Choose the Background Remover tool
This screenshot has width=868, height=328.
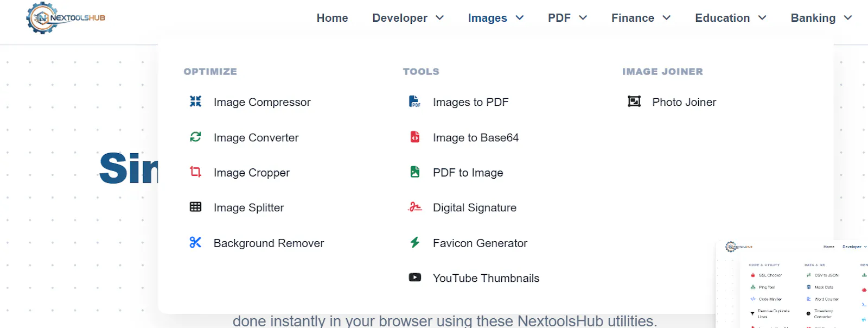pyautogui.click(x=269, y=243)
